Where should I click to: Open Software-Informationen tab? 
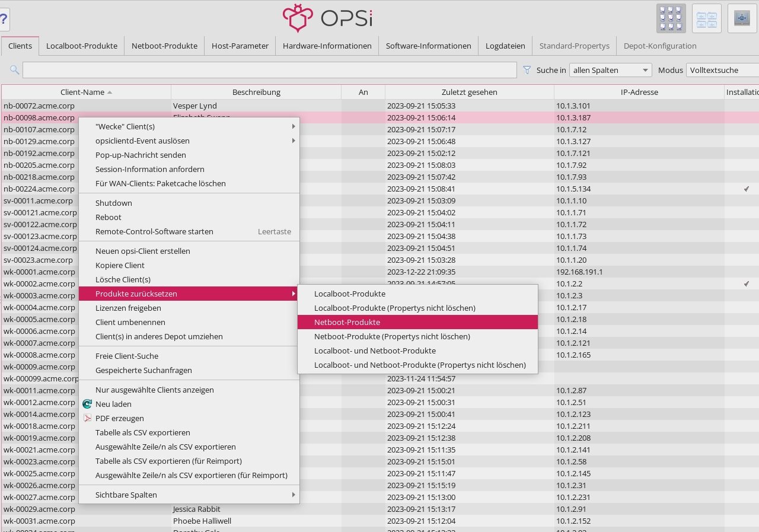click(429, 46)
